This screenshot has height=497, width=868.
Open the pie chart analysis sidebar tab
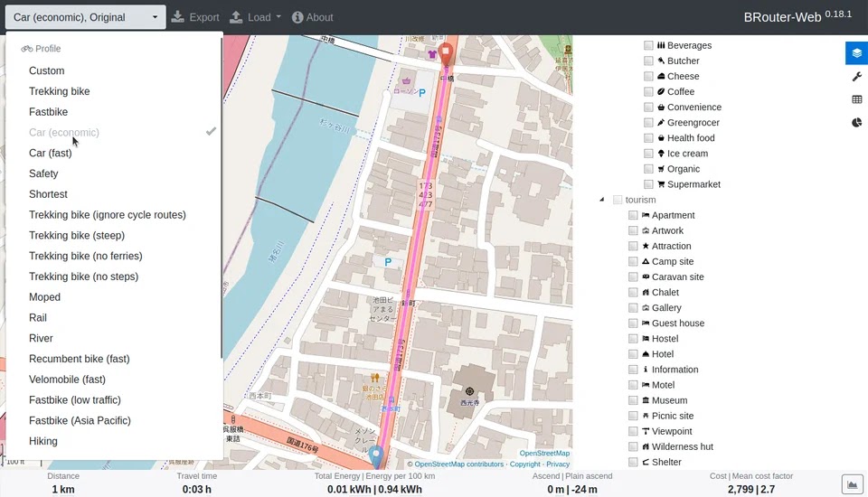[856, 122]
